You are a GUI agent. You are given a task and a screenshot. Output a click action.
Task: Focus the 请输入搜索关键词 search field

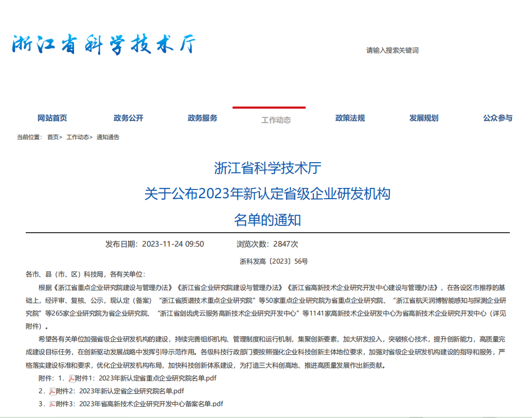[392, 50]
